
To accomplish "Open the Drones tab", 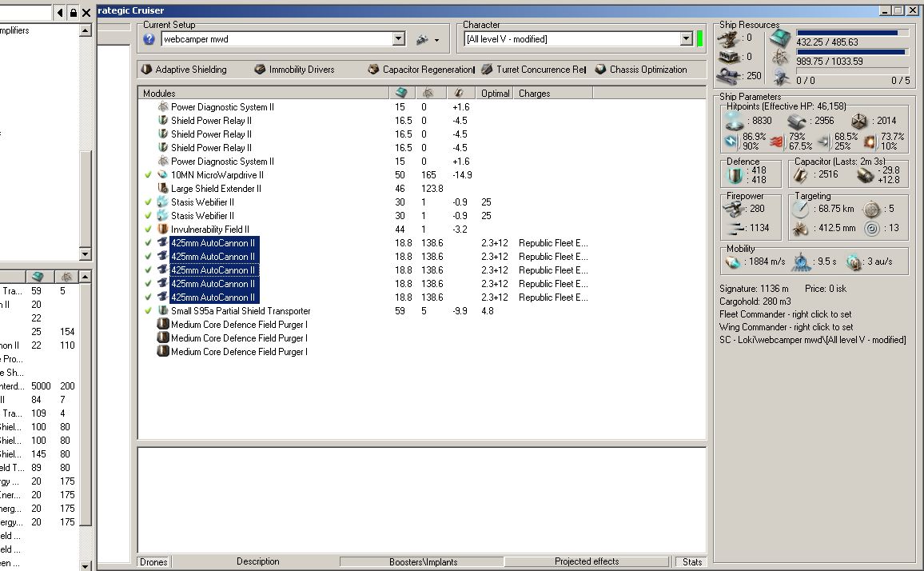I will [153, 561].
